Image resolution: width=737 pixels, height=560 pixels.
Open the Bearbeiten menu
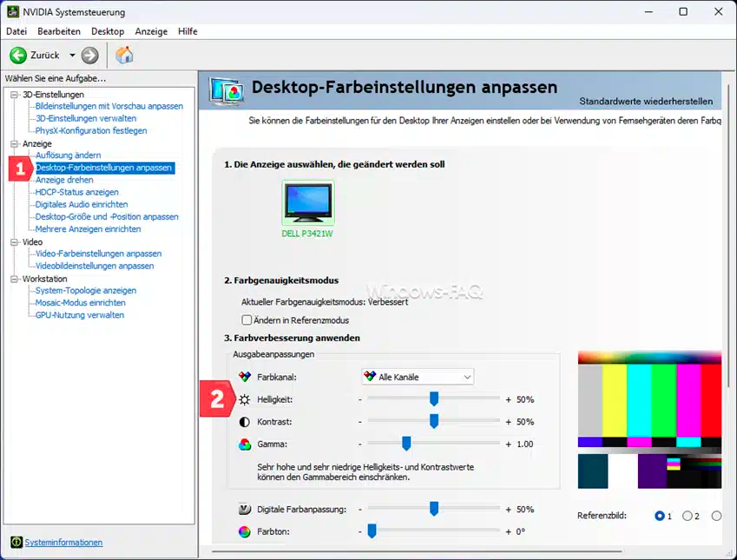pyautogui.click(x=59, y=31)
